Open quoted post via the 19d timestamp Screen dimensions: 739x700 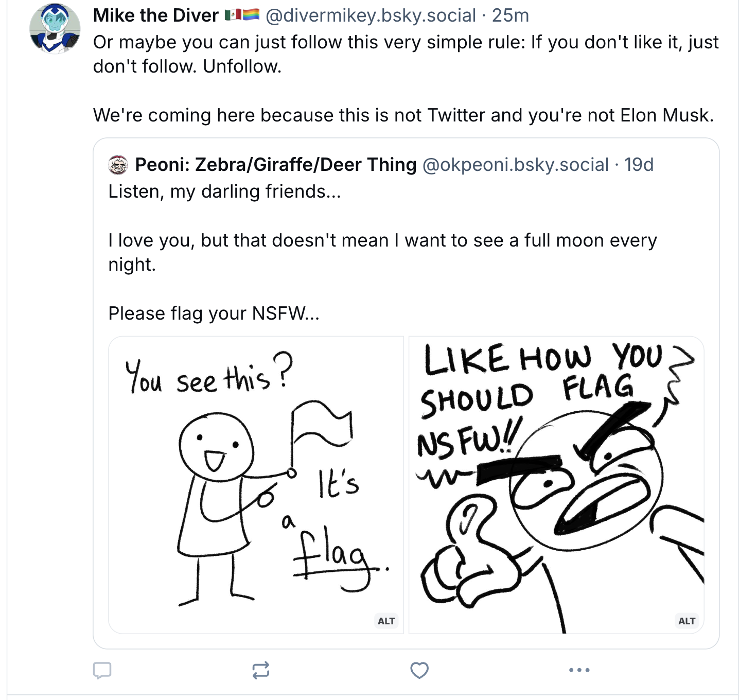coord(639,165)
